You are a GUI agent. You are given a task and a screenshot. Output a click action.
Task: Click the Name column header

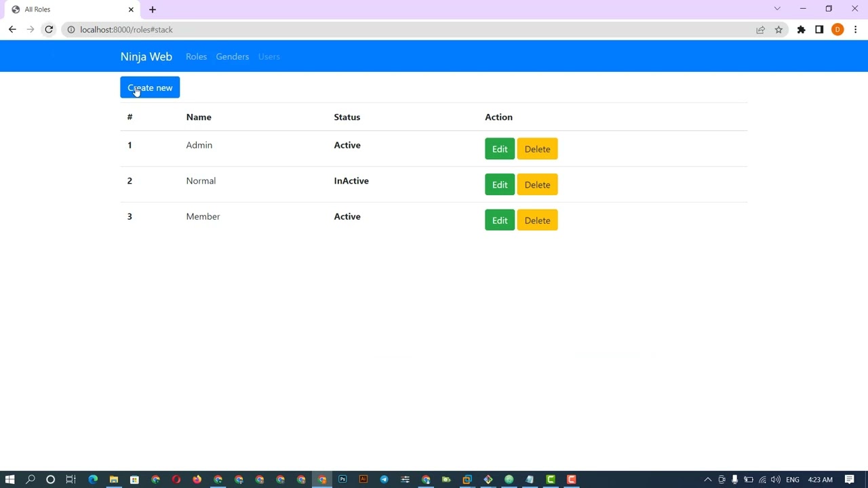(199, 117)
